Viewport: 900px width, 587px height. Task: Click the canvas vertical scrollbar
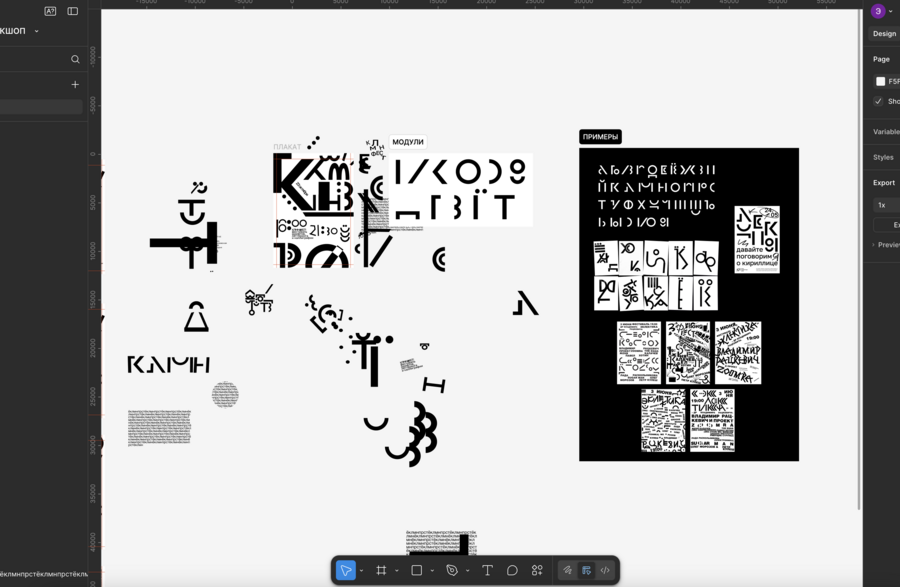click(859, 258)
